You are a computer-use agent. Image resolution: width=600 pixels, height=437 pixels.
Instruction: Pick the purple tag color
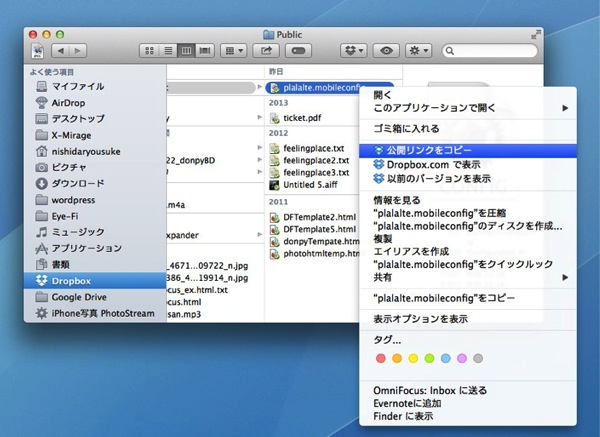[x=462, y=359]
